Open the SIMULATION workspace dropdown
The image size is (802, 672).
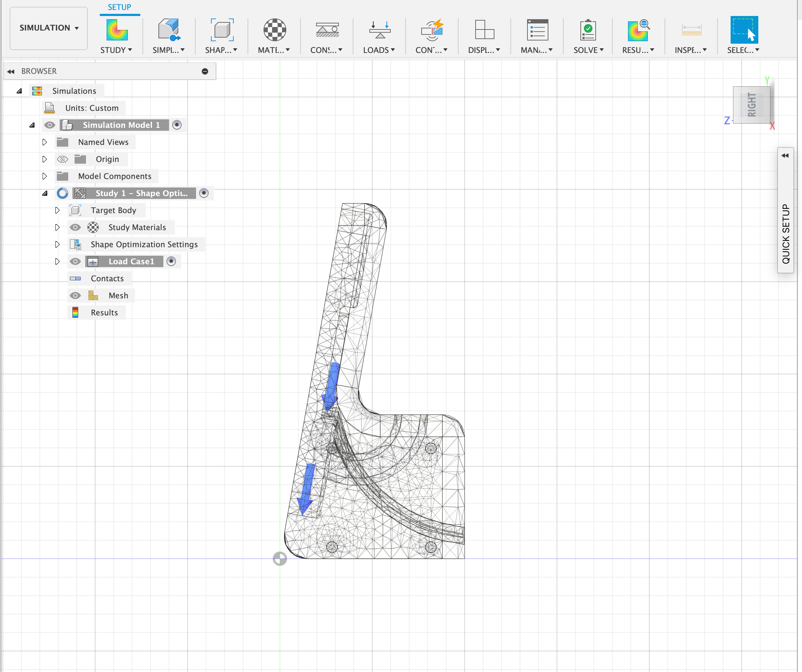[x=49, y=28]
